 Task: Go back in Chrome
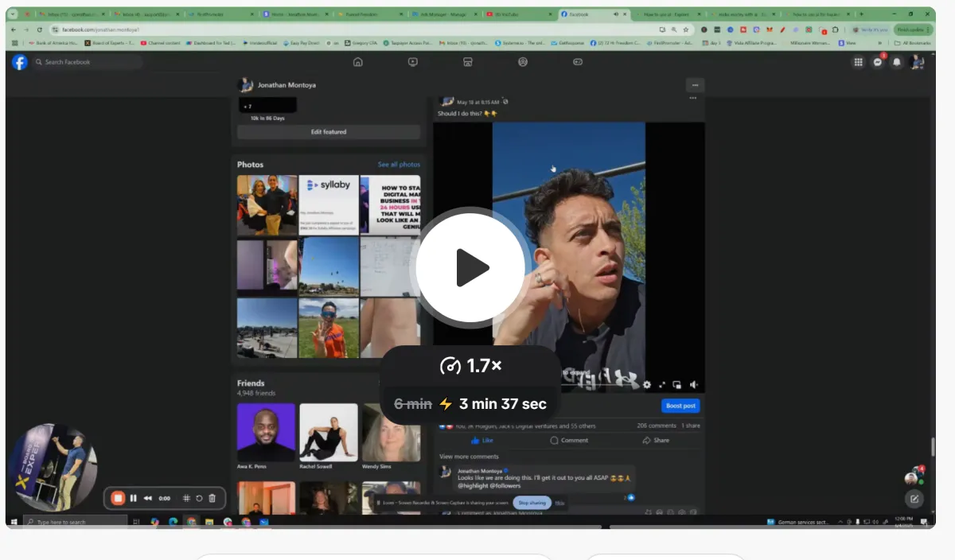14,29
